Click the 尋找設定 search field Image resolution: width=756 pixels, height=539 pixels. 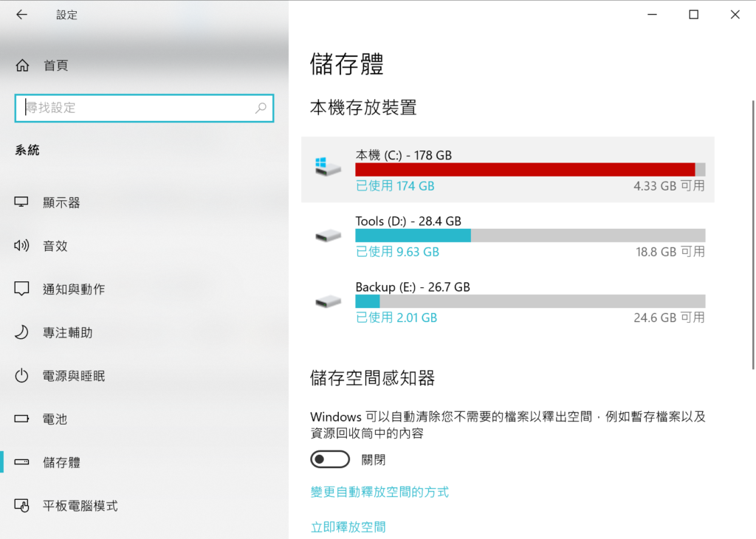pyautogui.click(x=144, y=108)
